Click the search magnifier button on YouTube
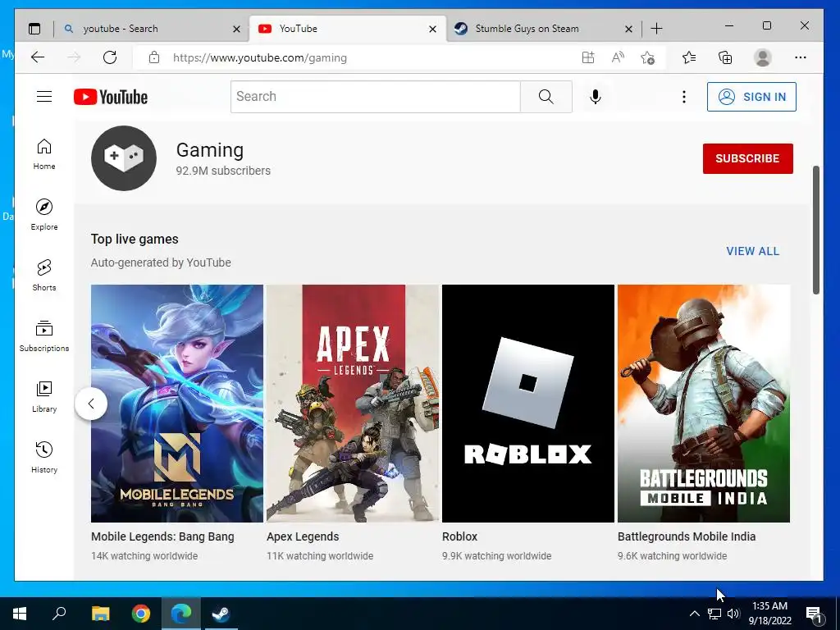840x630 pixels. point(546,97)
